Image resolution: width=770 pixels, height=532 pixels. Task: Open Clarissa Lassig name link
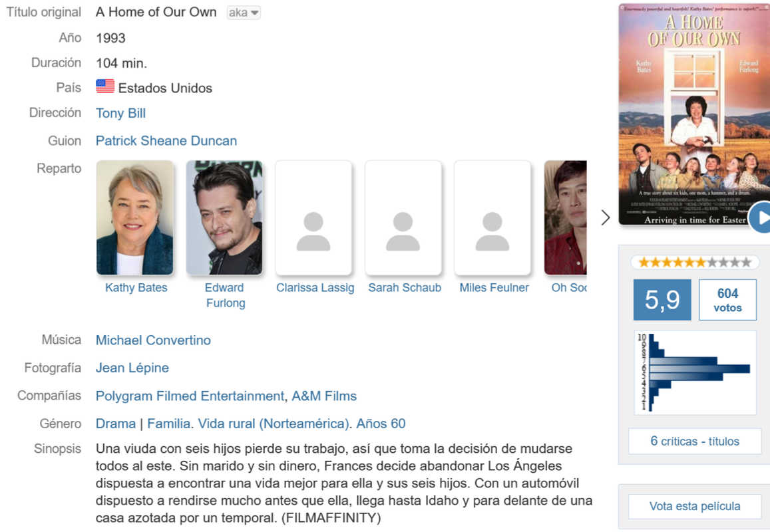coord(315,287)
